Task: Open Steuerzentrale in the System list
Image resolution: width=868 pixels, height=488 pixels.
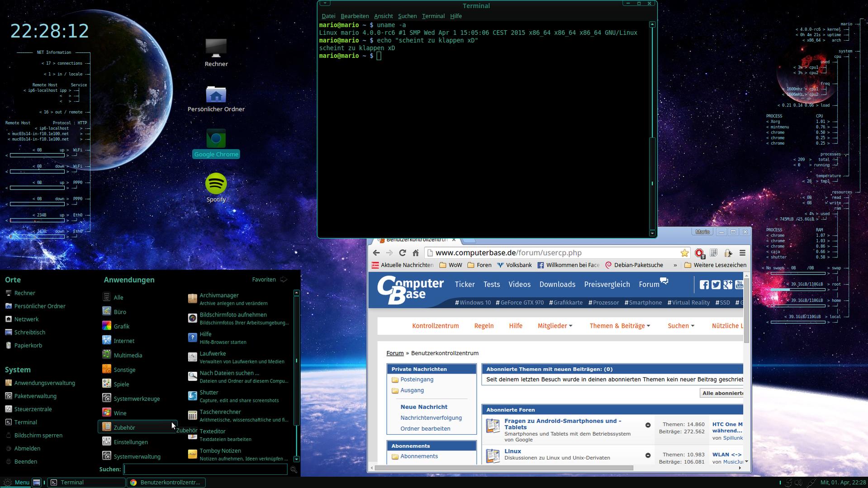Action: click(33, 409)
